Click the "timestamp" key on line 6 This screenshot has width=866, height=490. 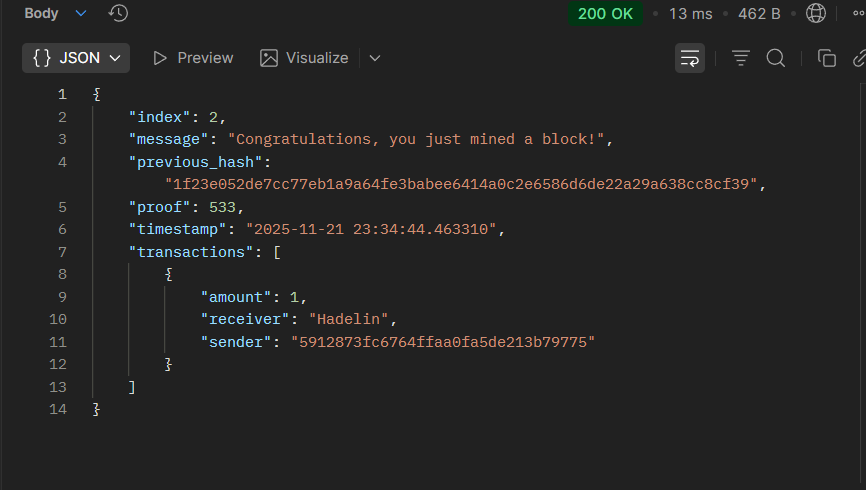[177, 229]
